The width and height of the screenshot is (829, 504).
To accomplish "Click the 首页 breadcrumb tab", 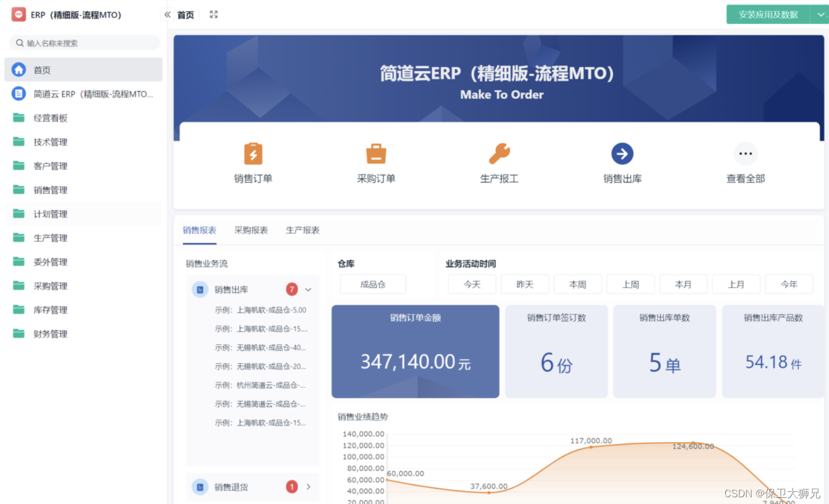I will click(185, 15).
